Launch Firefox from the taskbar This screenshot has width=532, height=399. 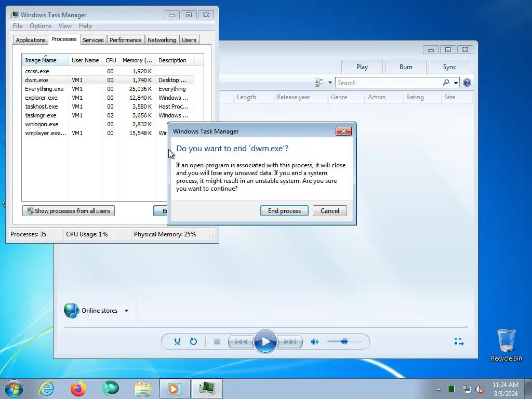(x=78, y=389)
